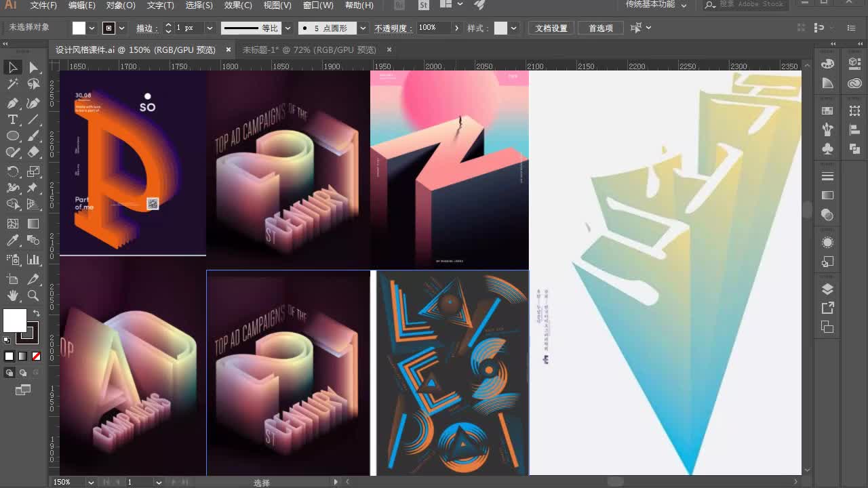Open the 视图(V) menu
868x488 pixels.
[x=277, y=5]
